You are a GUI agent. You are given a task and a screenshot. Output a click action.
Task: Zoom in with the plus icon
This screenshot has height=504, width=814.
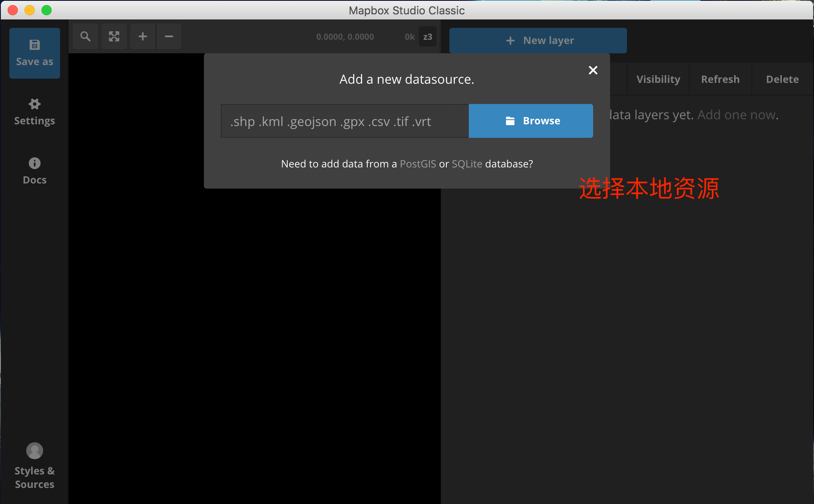(143, 36)
